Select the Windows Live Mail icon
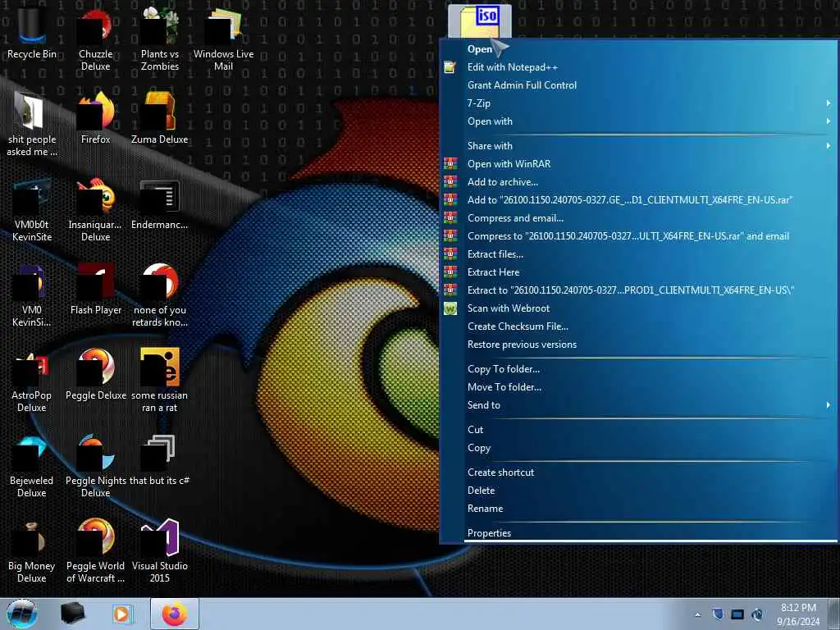This screenshot has height=630, width=840. click(x=223, y=39)
